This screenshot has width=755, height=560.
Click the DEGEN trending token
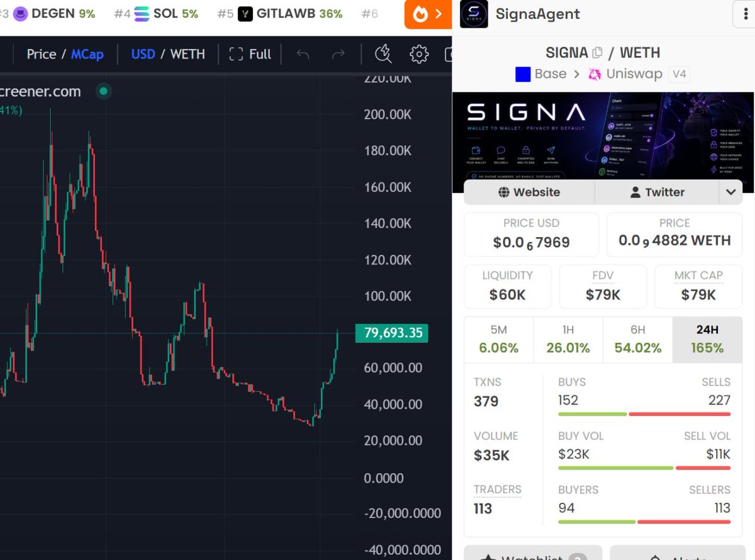pyautogui.click(x=54, y=13)
